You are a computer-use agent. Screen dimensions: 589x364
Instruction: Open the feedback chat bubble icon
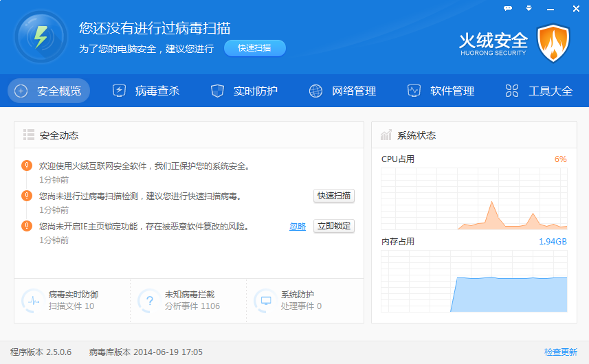[x=508, y=8]
